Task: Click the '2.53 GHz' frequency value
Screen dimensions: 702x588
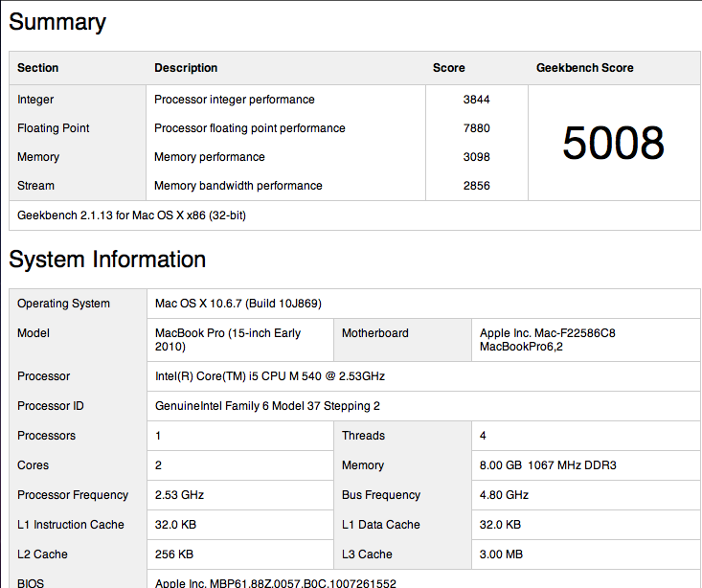Action: pyautogui.click(x=179, y=495)
